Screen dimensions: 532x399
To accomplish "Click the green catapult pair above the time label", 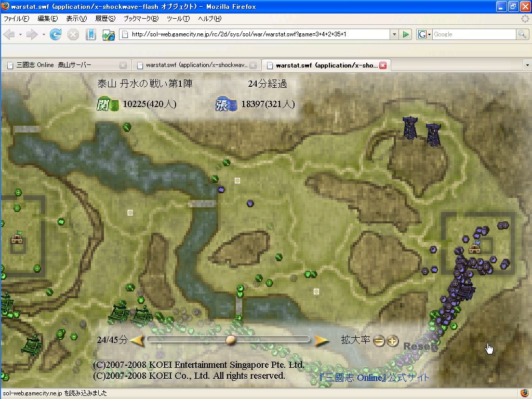I will [130, 314].
